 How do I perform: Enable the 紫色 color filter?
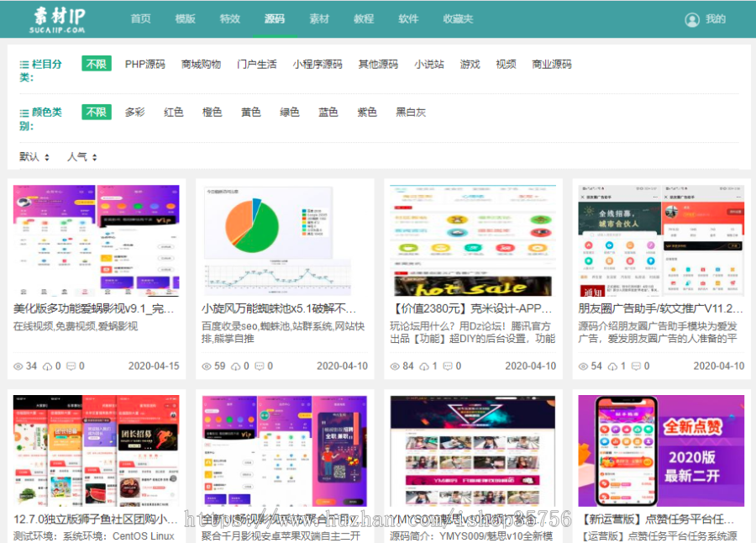click(367, 111)
